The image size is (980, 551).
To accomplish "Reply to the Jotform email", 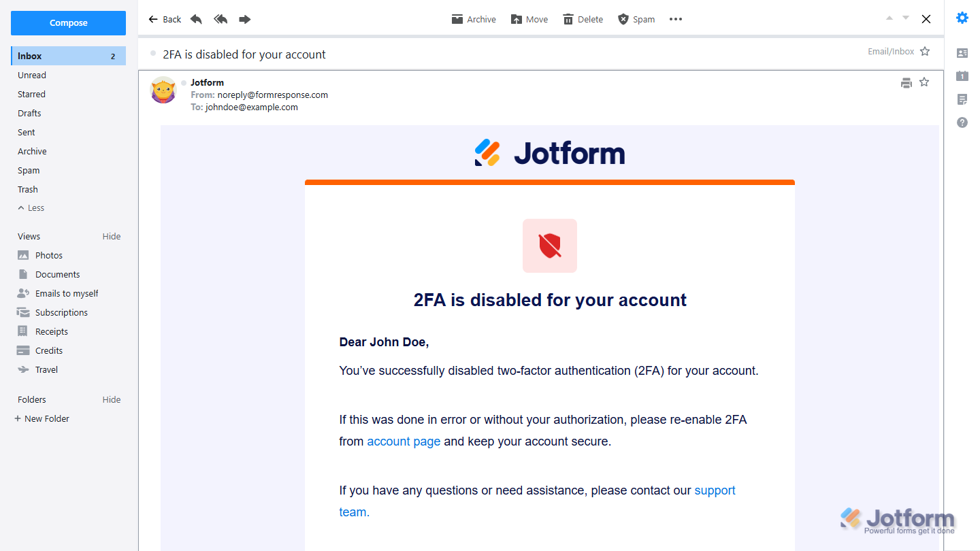I will (x=196, y=18).
